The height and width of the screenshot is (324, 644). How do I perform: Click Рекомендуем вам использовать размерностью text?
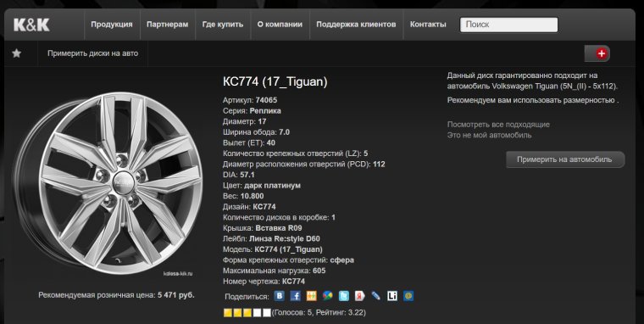tap(533, 100)
